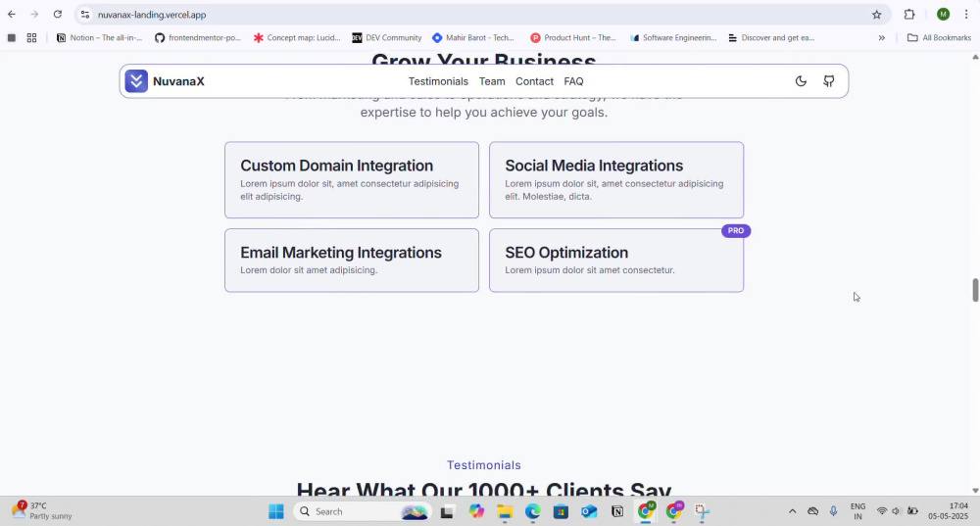Show hidden system tray icons
Screen dimensions: 980x526
tap(792, 511)
